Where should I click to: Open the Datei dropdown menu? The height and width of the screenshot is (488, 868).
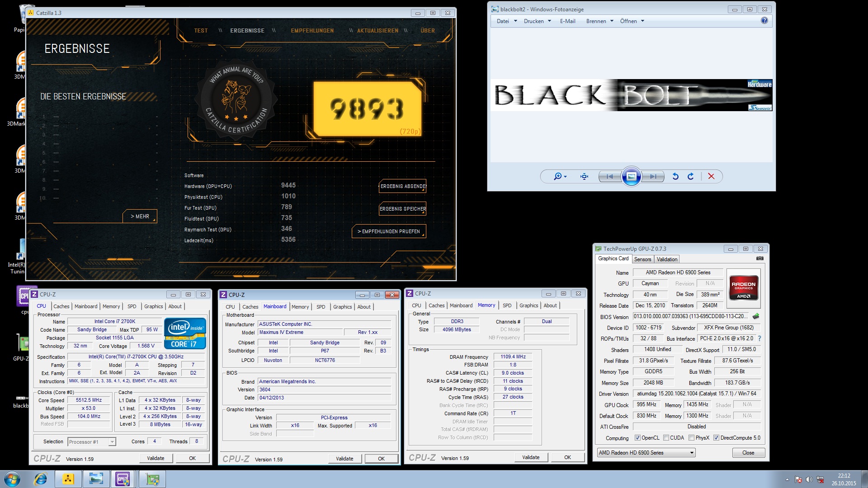pos(507,21)
